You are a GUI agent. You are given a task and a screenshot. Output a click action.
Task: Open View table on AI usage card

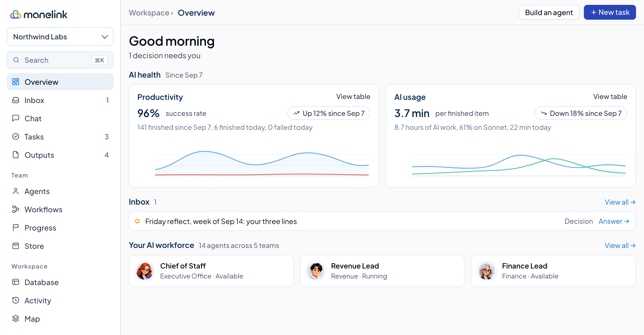click(x=610, y=97)
